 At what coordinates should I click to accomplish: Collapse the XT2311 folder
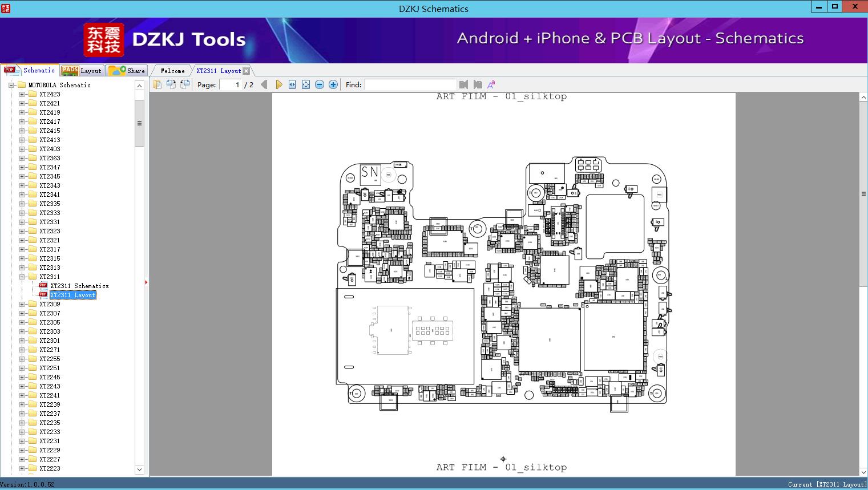click(x=22, y=277)
